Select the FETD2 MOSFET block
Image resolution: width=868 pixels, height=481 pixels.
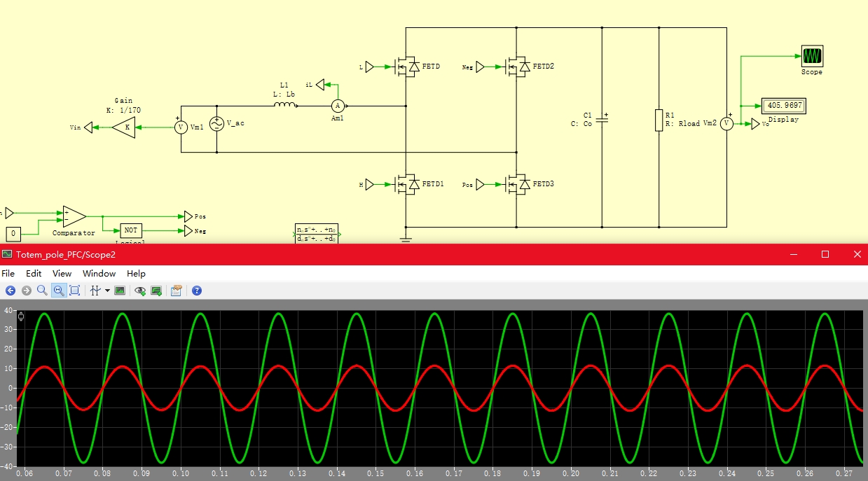tap(517, 67)
